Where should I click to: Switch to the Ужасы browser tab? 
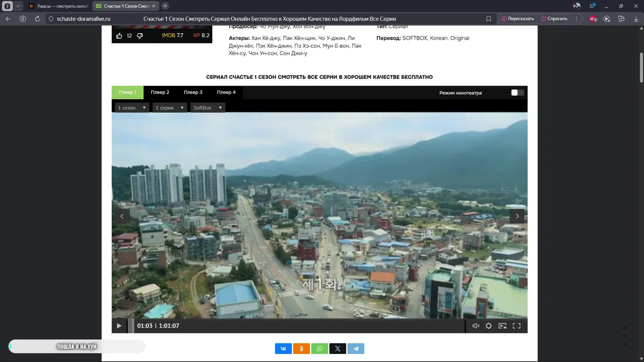[58, 6]
